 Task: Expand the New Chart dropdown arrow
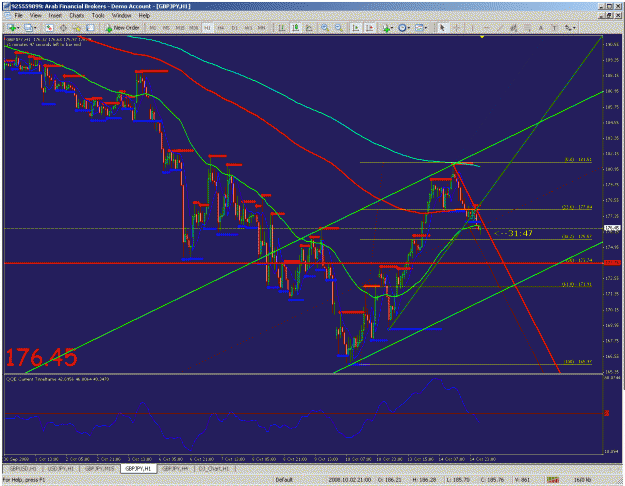[18, 28]
